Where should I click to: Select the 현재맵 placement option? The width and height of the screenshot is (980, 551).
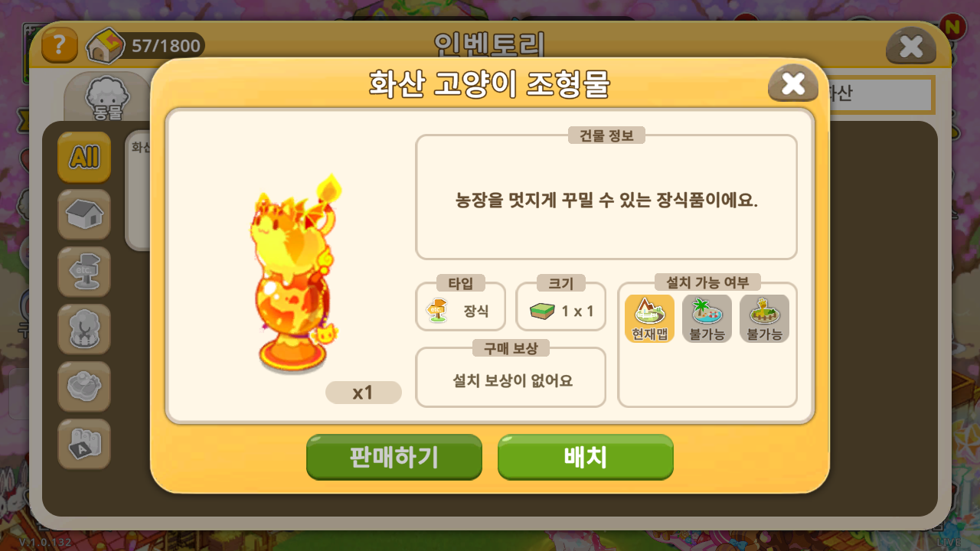pyautogui.click(x=649, y=318)
